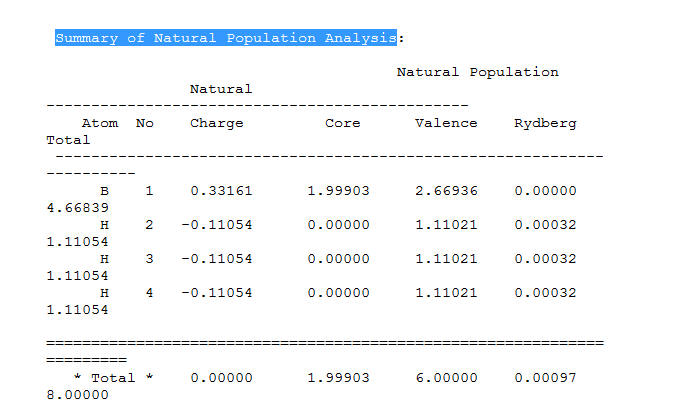The width and height of the screenshot is (673, 416).
Task: Click the Rydberg column header
Action: point(545,124)
